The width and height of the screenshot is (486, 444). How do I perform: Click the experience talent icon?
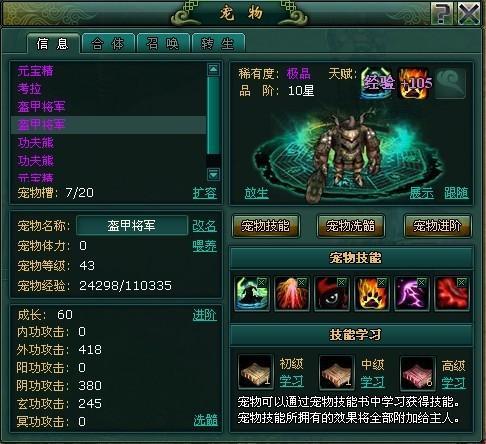377,83
